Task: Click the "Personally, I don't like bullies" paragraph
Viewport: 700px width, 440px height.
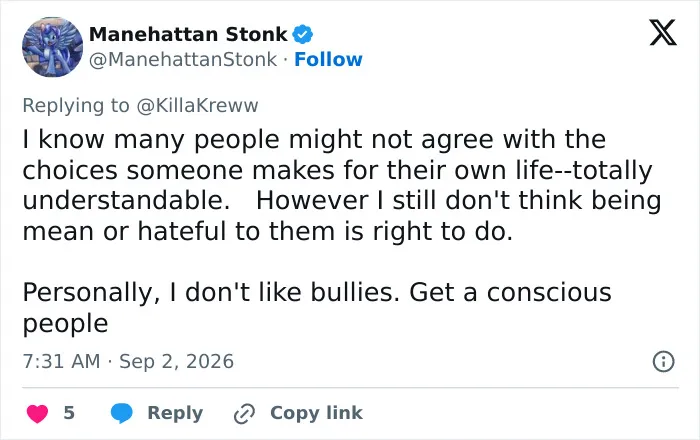Action: click(317, 307)
